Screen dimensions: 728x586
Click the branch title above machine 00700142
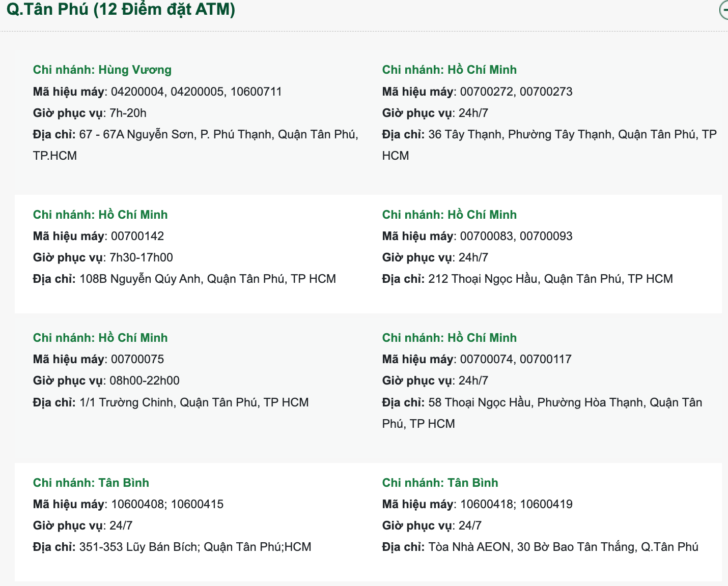(100, 215)
